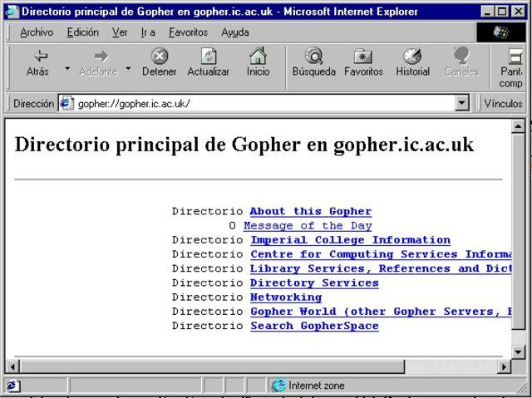Open the Message of the Day link

point(308,225)
